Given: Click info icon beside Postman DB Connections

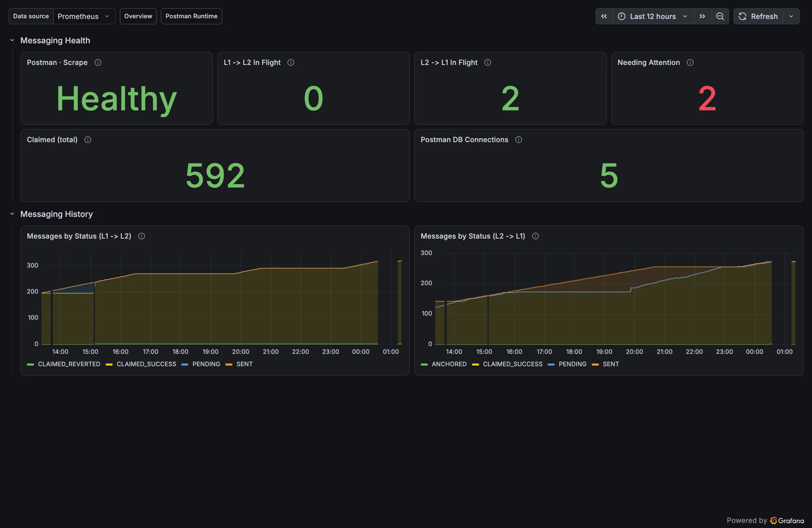Looking at the screenshot, I should click(519, 139).
